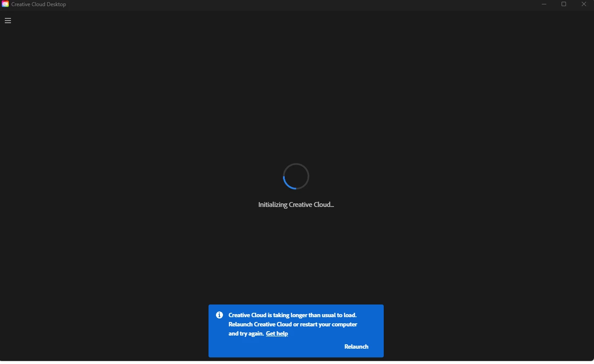Click the "Creative Cloud Desktop" window title
Screen dimensions: 594x364
[x=39, y=4]
